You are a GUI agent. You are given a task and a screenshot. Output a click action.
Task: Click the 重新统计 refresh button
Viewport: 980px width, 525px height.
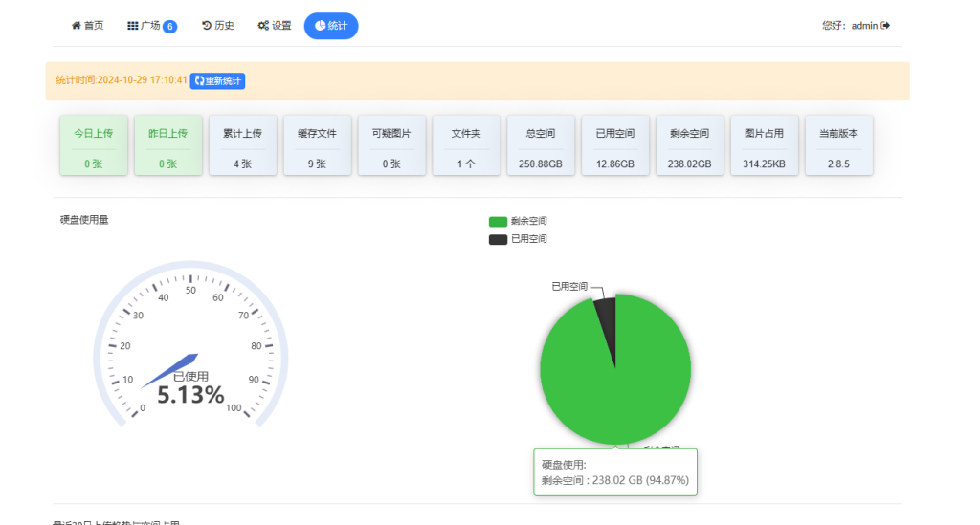217,80
